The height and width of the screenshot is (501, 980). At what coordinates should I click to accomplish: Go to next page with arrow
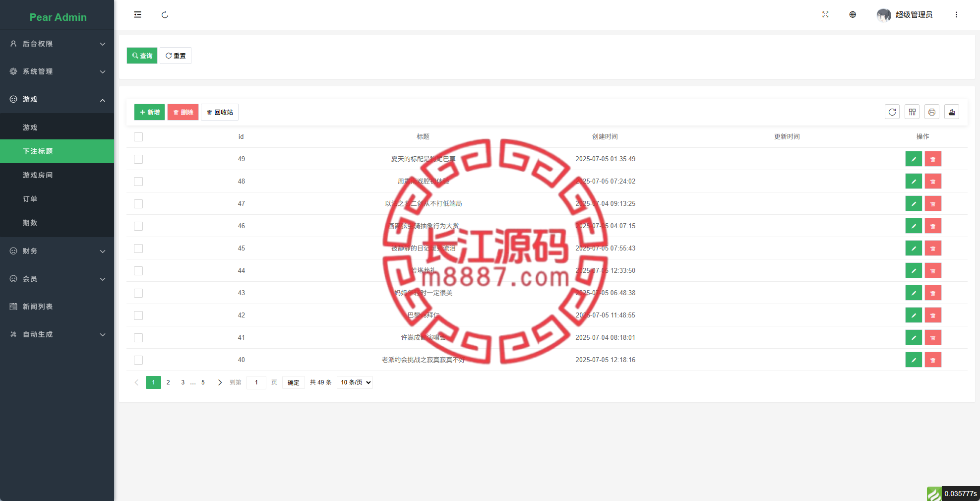click(220, 382)
